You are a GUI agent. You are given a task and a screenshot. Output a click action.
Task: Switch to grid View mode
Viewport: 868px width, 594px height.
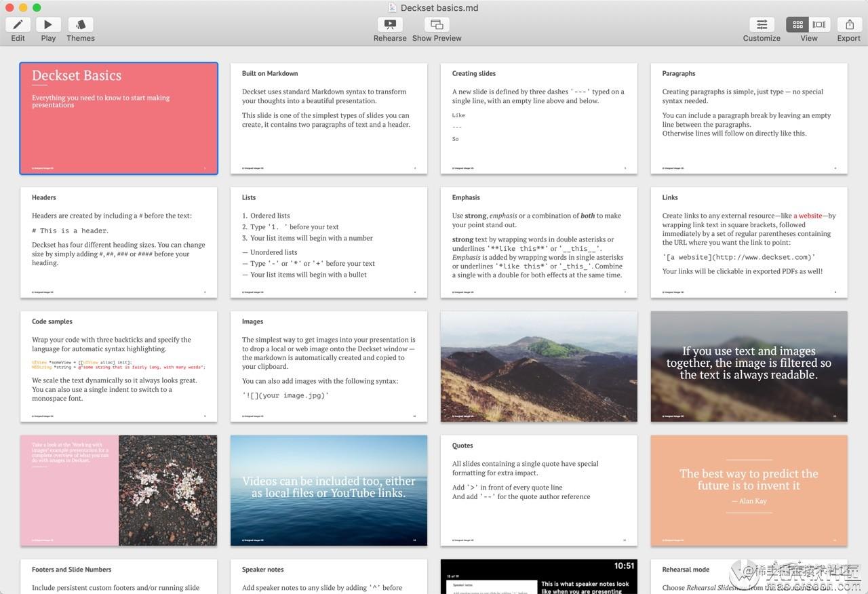pyautogui.click(x=797, y=24)
